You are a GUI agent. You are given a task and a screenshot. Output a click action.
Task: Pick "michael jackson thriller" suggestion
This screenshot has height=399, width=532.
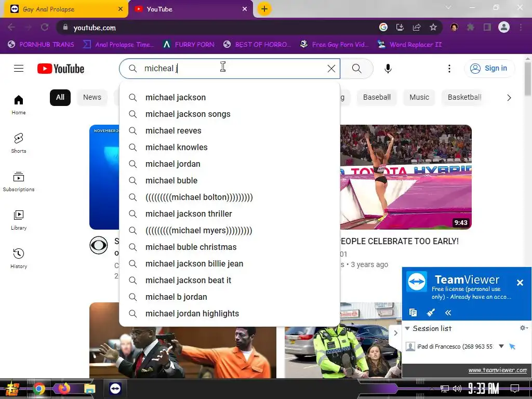(230, 214)
